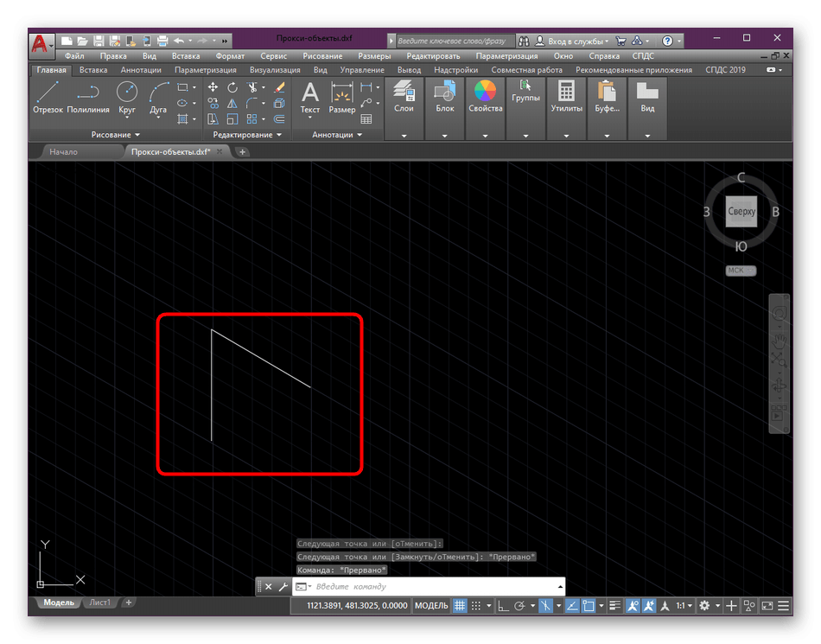Select the Move tool icon
This screenshot has height=644, width=821.
point(213,87)
